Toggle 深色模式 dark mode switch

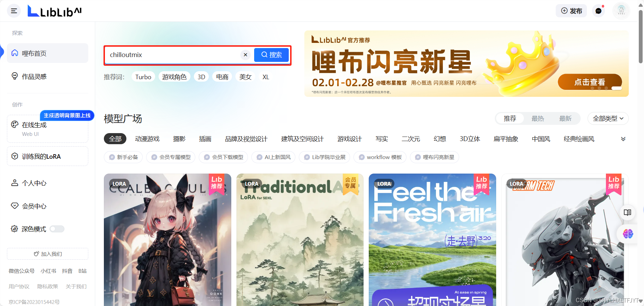[x=57, y=229]
